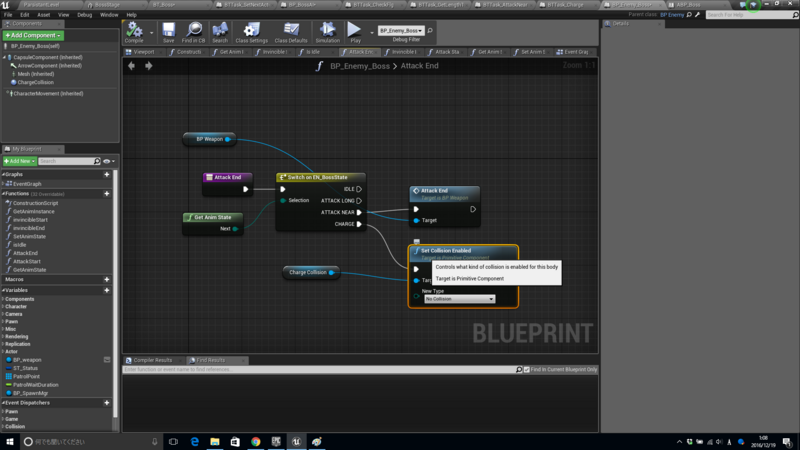
Task: Open New Type No Collision dropdown
Action: (459, 299)
